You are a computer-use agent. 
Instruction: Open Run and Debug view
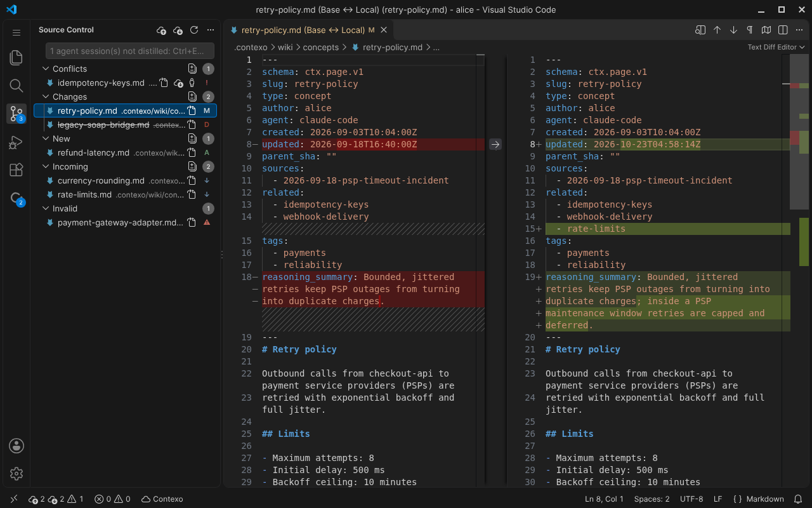coord(16,142)
